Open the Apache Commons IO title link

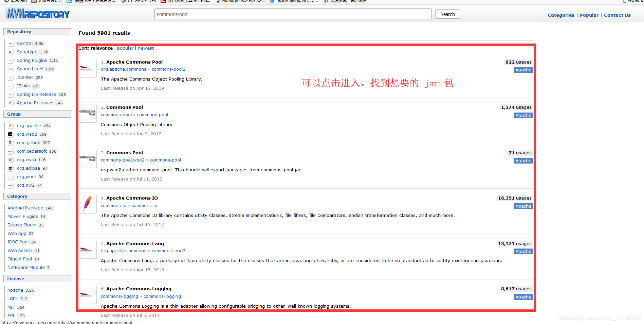coord(132,198)
